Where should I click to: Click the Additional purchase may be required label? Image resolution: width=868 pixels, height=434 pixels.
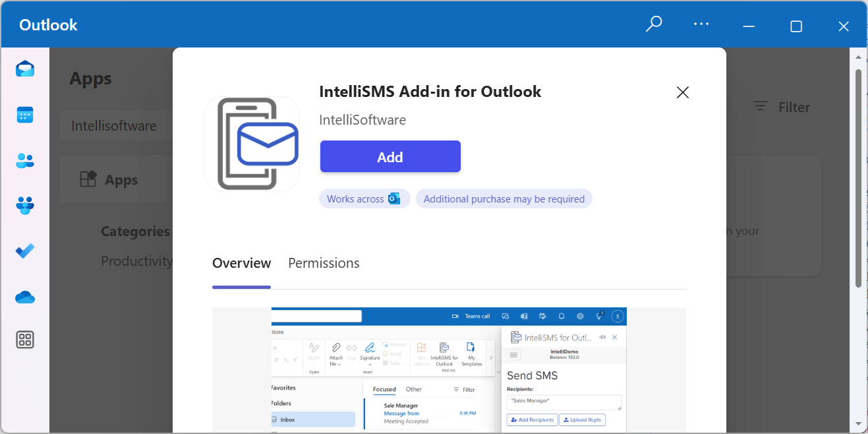[504, 198]
